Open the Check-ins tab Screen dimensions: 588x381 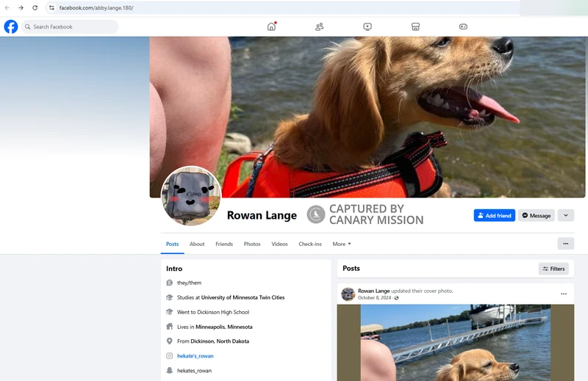[x=310, y=244]
